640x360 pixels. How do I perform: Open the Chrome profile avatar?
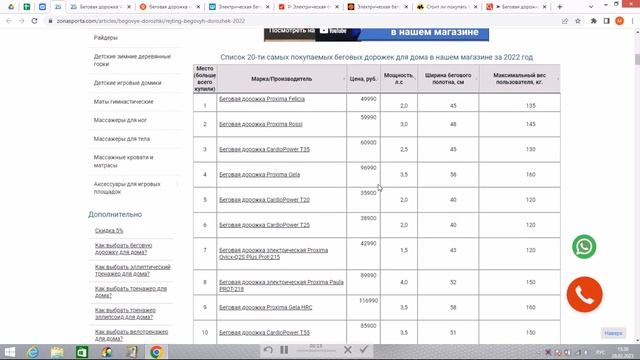click(x=619, y=21)
